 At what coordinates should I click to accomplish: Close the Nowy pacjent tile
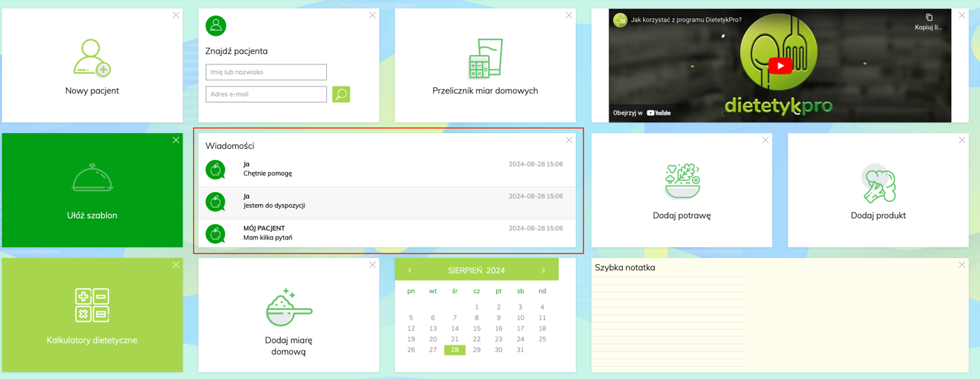[x=176, y=16]
